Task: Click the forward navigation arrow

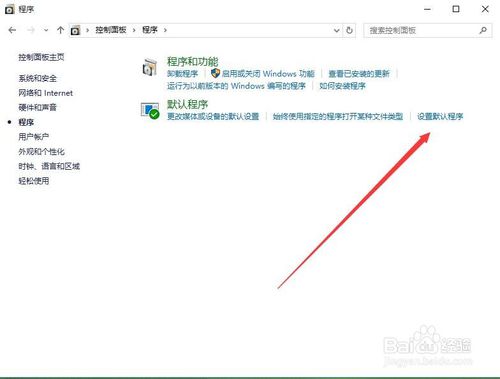Action: coord(31,30)
